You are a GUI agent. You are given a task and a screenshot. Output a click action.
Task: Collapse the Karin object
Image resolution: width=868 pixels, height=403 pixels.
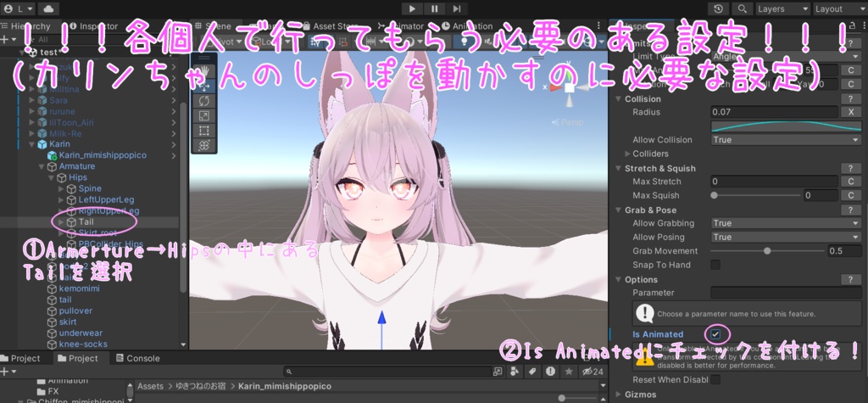(31, 144)
